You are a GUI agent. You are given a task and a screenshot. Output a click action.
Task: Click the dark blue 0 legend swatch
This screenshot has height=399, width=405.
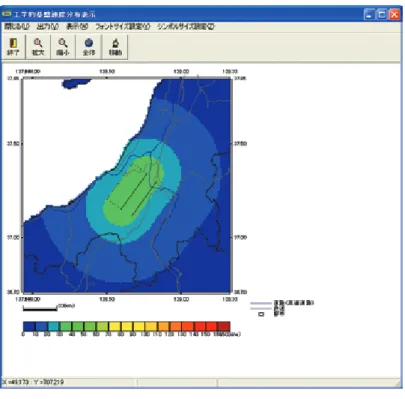tap(29, 326)
